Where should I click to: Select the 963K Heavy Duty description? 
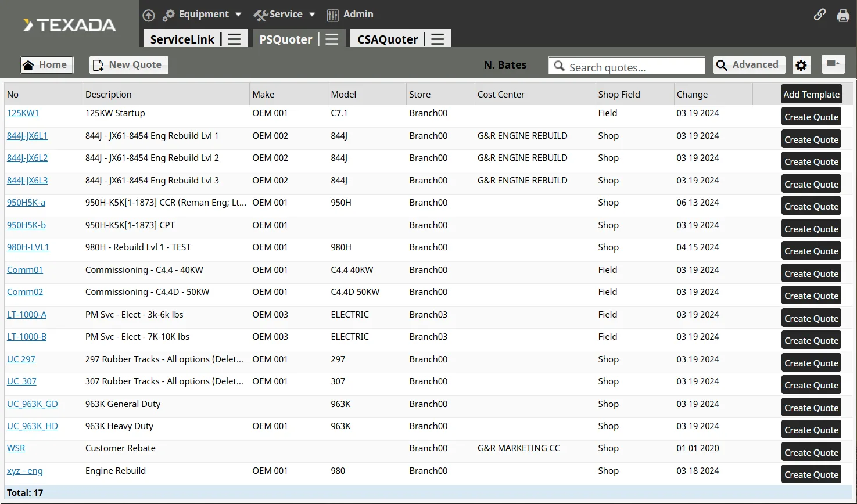pos(119,426)
